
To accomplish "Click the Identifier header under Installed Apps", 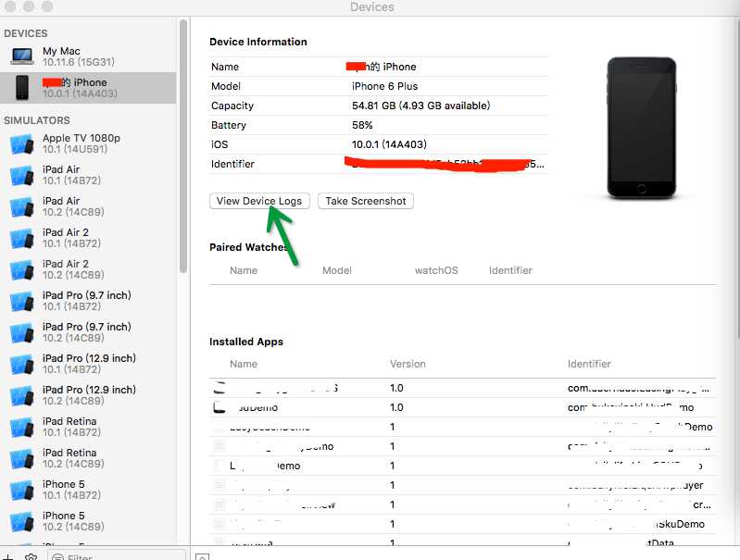I will (589, 364).
